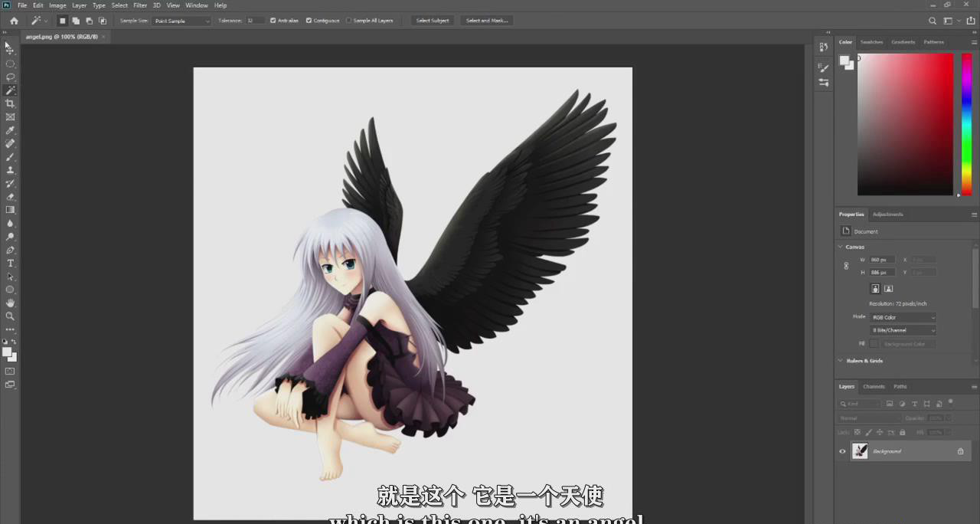
Task: Select the Zoom tool
Action: [10, 316]
